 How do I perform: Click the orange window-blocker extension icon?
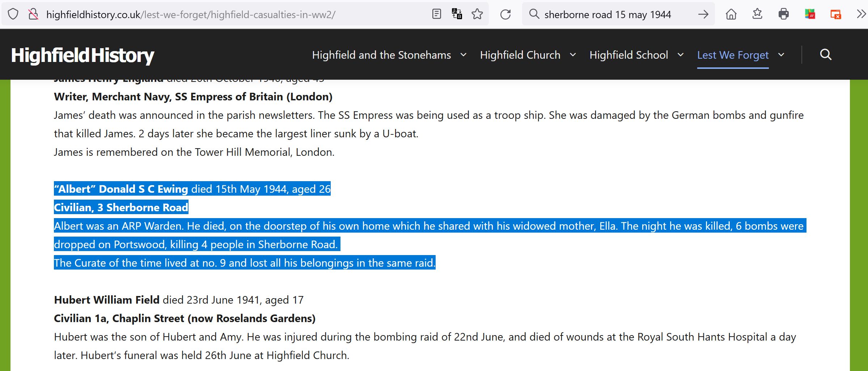[x=835, y=14]
